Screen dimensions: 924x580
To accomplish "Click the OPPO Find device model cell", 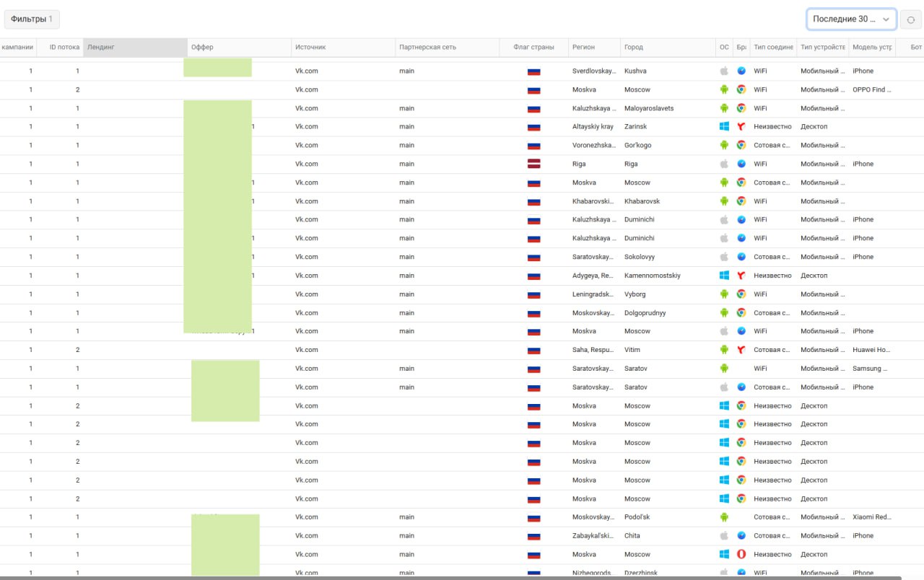I will pyautogui.click(x=872, y=89).
